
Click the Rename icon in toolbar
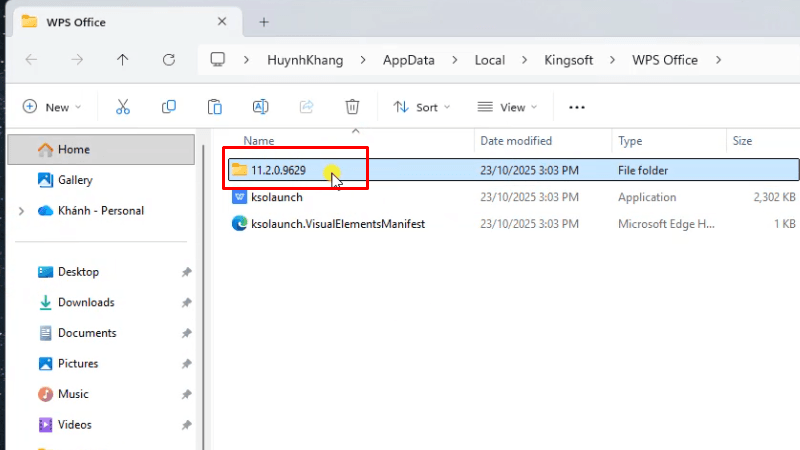tap(260, 107)
